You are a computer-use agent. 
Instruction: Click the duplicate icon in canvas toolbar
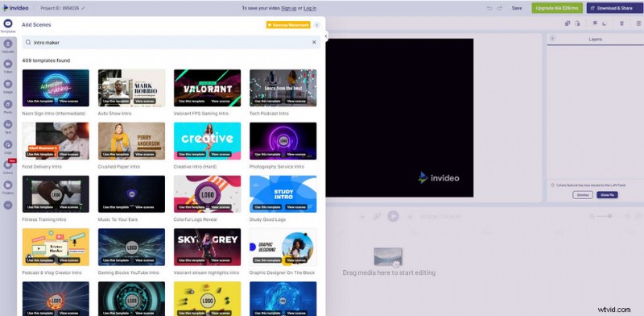click(x=568, y=23)
